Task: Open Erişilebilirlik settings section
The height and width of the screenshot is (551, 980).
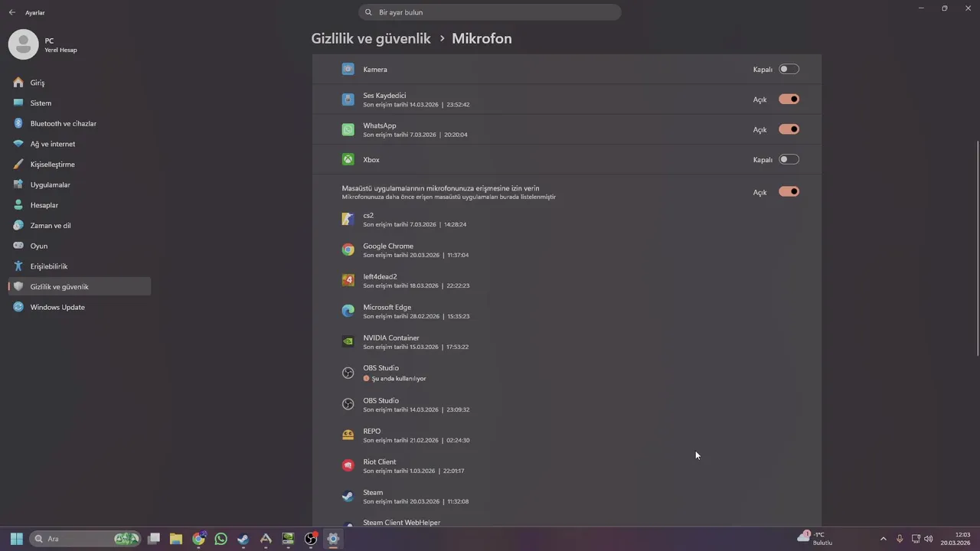Action: [80, 266]
